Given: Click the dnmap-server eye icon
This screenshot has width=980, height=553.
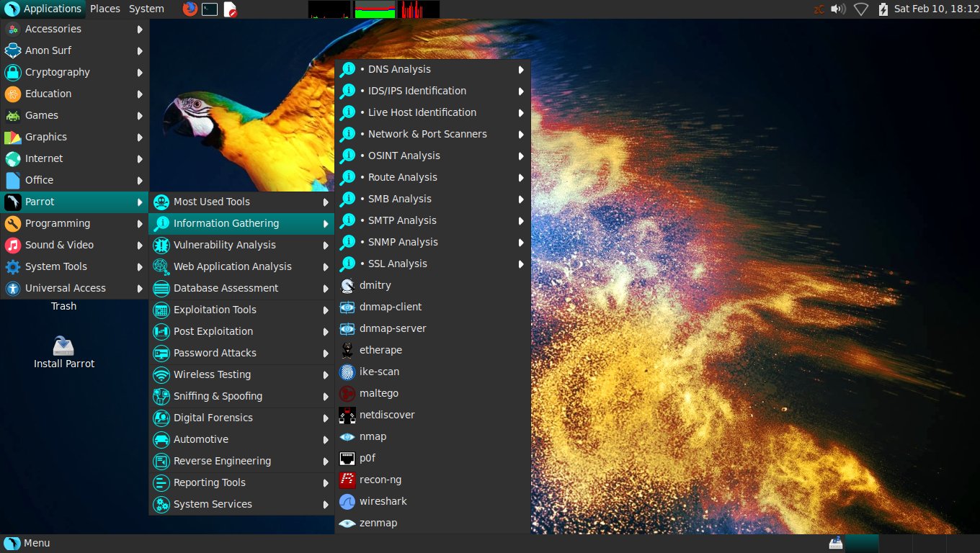Looking at the screenshot, I should tap(347, 328).
